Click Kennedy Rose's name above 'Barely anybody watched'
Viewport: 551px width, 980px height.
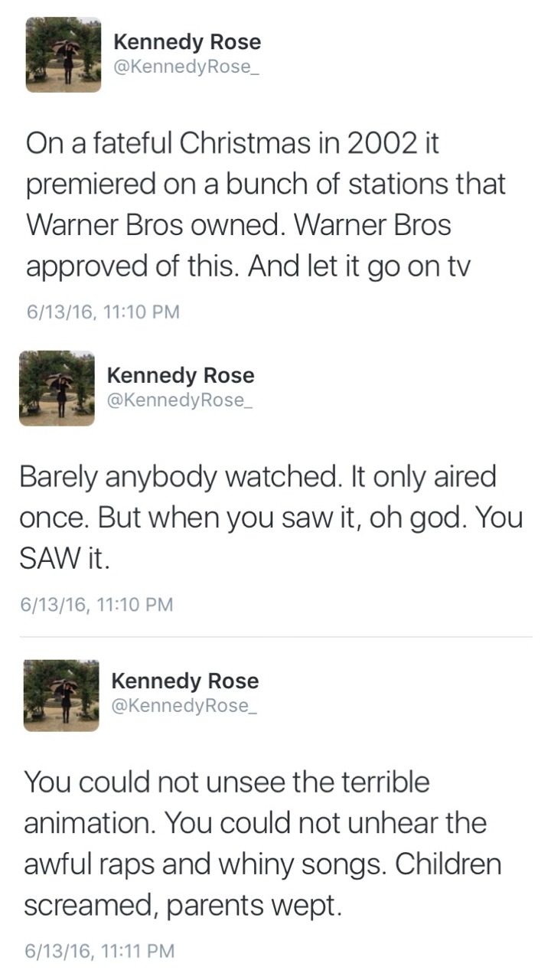(181, 375)
